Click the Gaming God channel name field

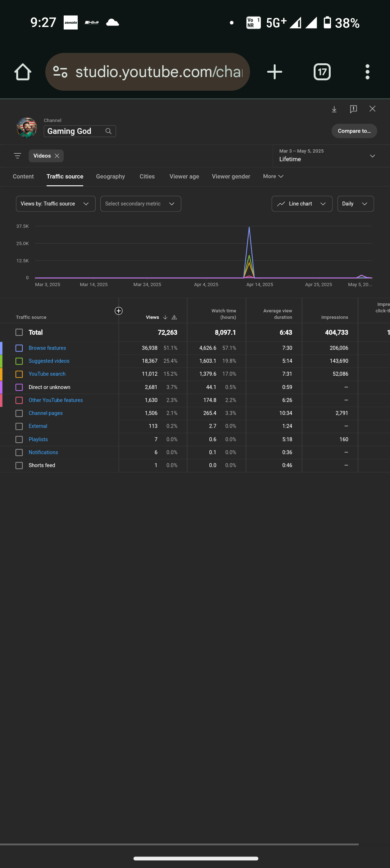coord(80,131)
